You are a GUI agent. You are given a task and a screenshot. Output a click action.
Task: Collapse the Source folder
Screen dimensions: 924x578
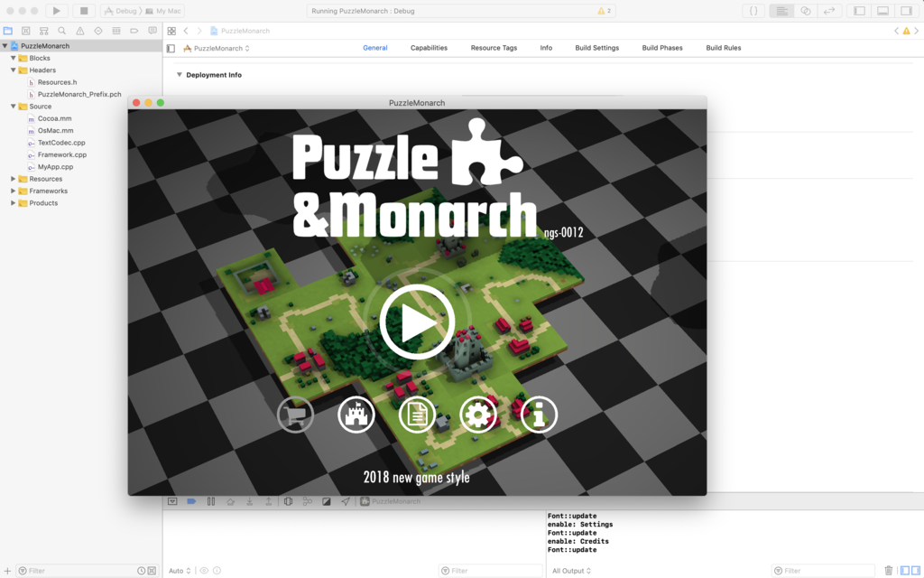tap(13, 107)
